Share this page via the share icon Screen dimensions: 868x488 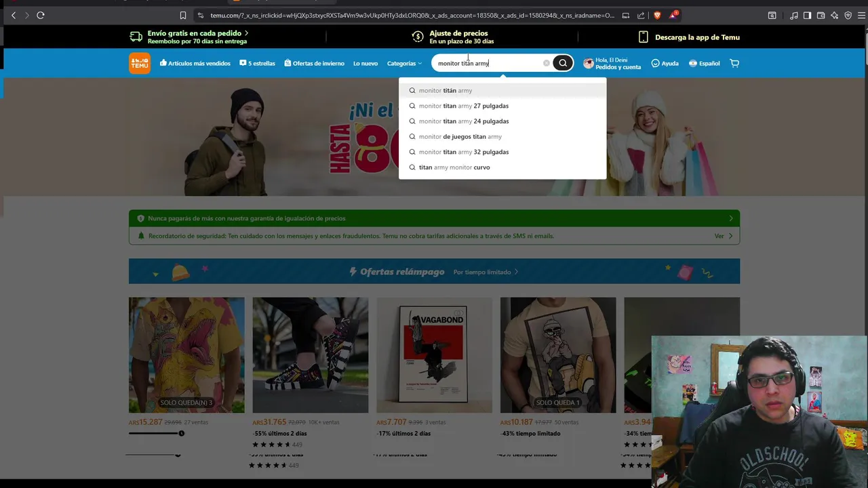pos(641,15)
